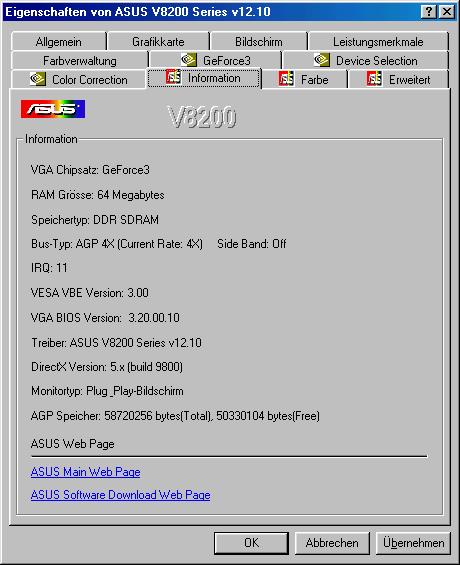The height and width of the screenshot is (565, 460).
Task: Click the 'VESA VBE Version: 3.00' line
Action: coord(90,293)
